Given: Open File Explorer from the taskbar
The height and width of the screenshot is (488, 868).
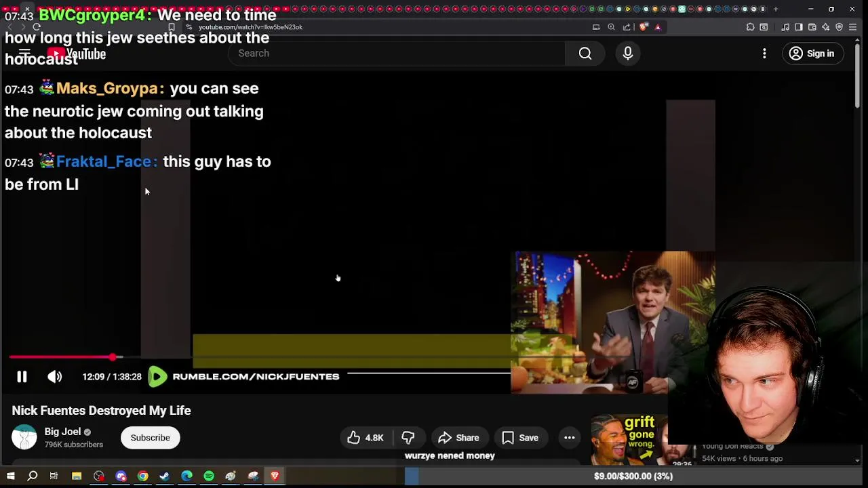Looking at the screenshot, I should tap(77, 476).
